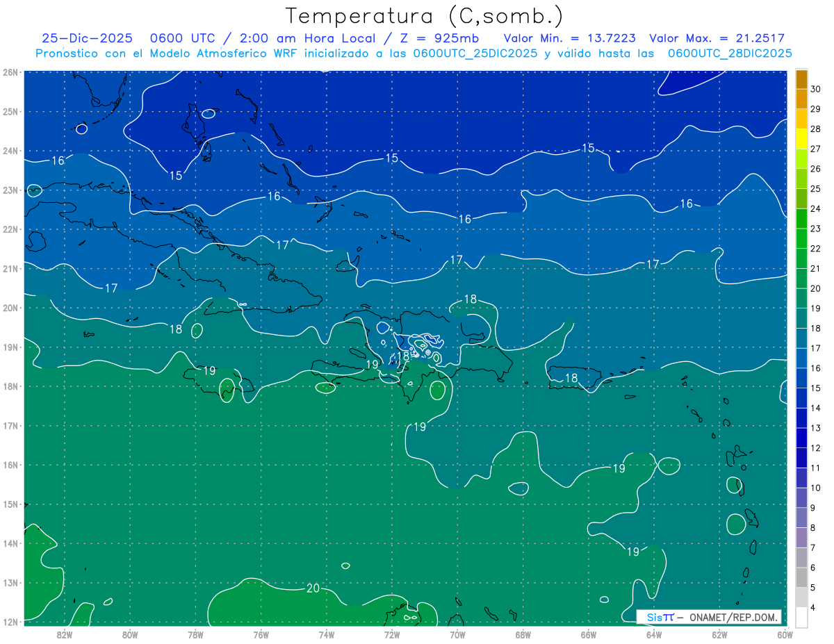The image size is (834, 644).
Task: Click the purple-blue legend swatch labeled 9
Action: [x=801, y=499]
